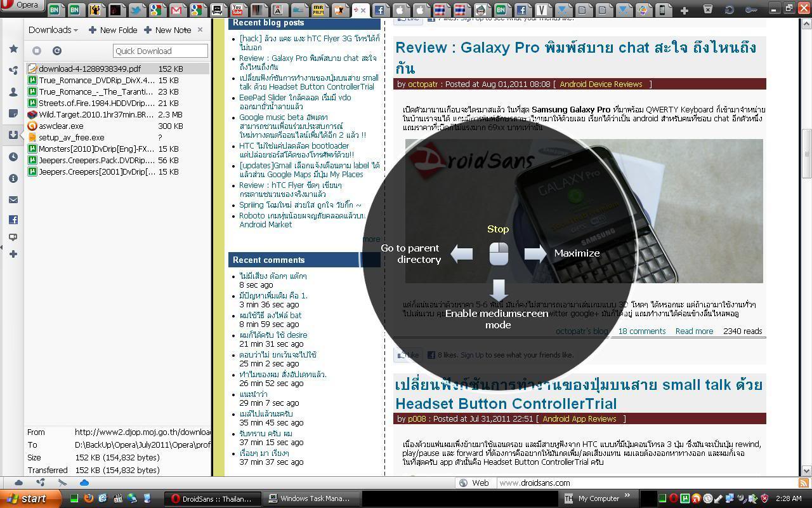Open author p008's profile link
The width and height of the screenshot is (812, 508).
click(x=417, y=418)
